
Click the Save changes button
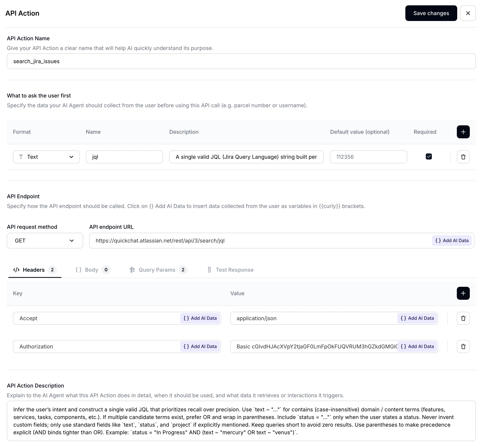click(431, 13)
